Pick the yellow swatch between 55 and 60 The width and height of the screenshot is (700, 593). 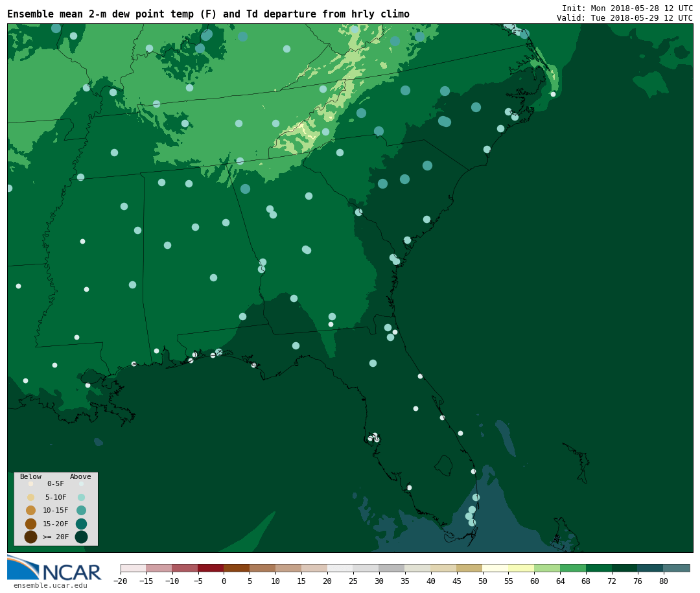pyautogui.click(x=521, y=568)
